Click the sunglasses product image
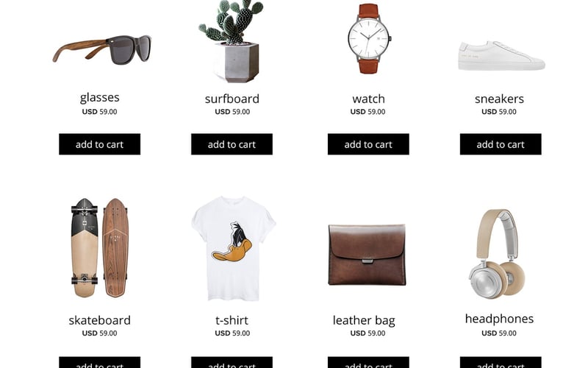 pyautogui.click(x=102, y=49)
